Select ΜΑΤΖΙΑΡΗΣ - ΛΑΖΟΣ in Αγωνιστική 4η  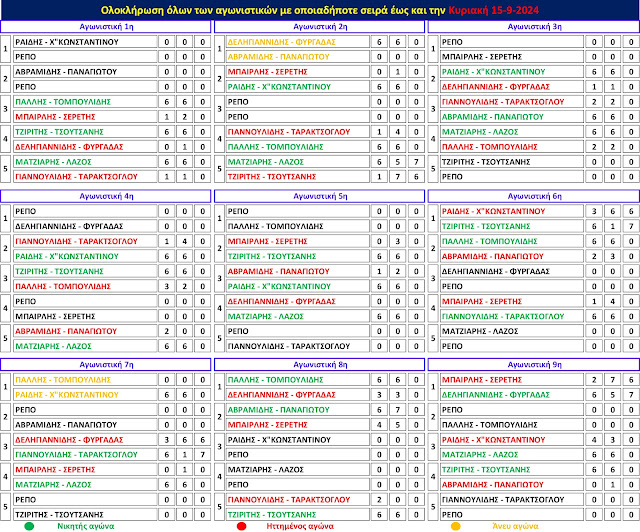(x=85, y=346)
